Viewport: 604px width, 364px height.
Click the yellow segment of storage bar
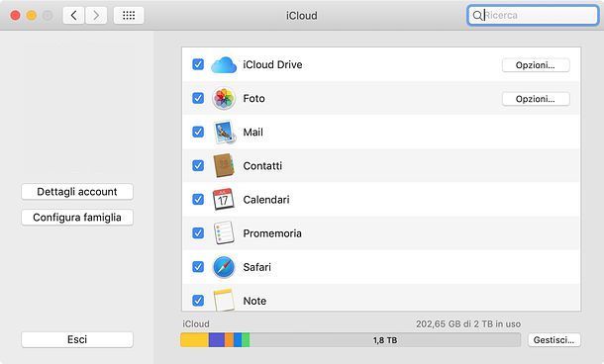coord(194,340)
